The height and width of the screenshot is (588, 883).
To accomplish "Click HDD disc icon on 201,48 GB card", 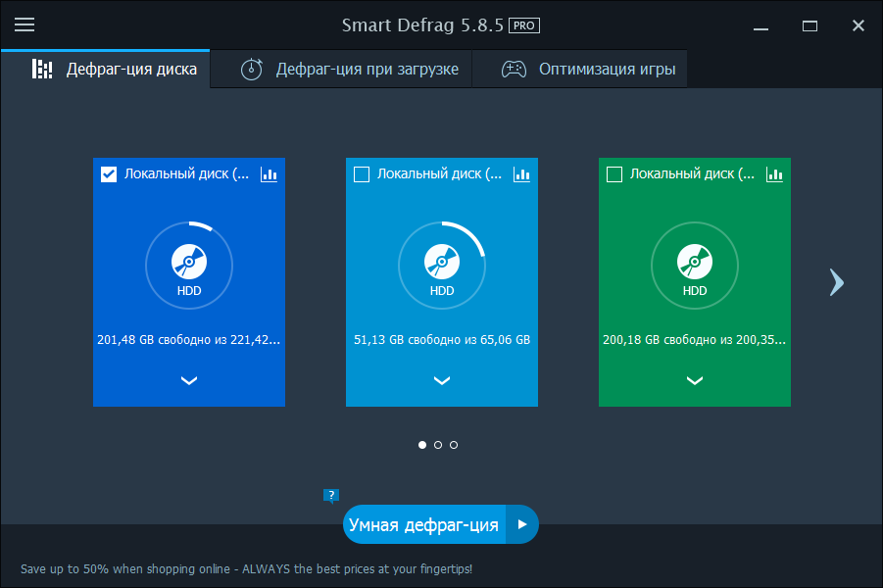I will (x=189, y=262).
